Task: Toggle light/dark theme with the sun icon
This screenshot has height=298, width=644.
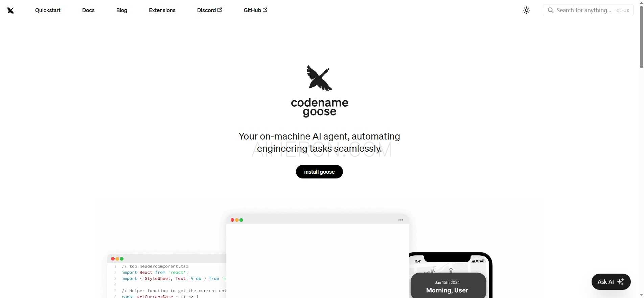Action: click(527, 10)
